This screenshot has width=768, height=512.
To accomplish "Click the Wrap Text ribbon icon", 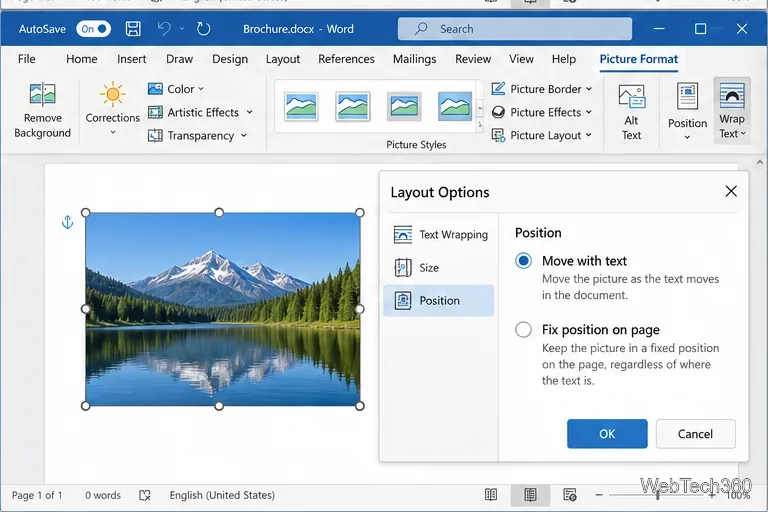I will pos(732,95).
